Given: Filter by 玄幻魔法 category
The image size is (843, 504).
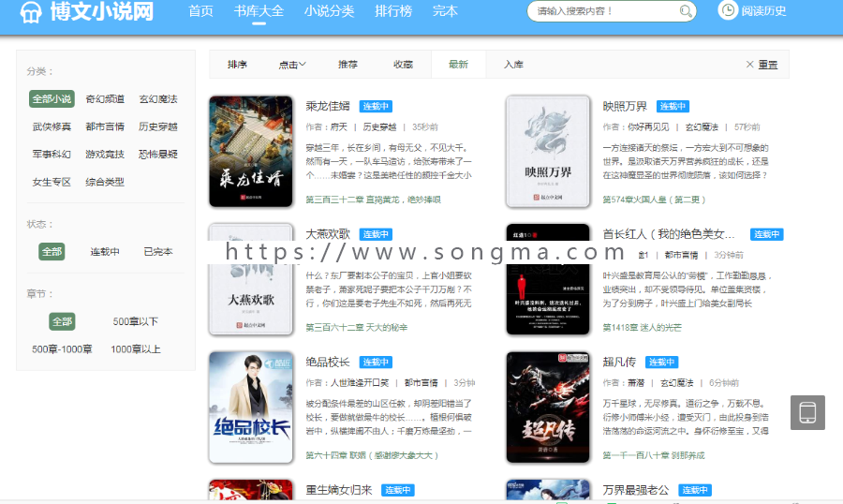Looking at the screenshot, I should (158, 99).
